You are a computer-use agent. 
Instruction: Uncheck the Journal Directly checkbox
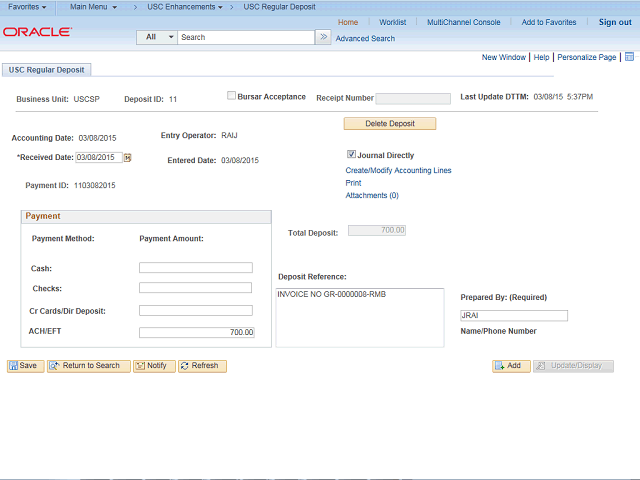pos(351,154)
